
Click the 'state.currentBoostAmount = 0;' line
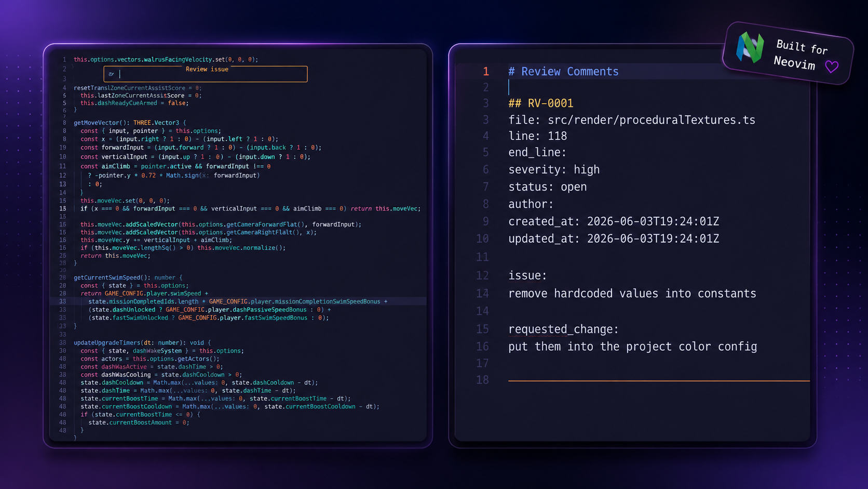click(x=139, y=422)
